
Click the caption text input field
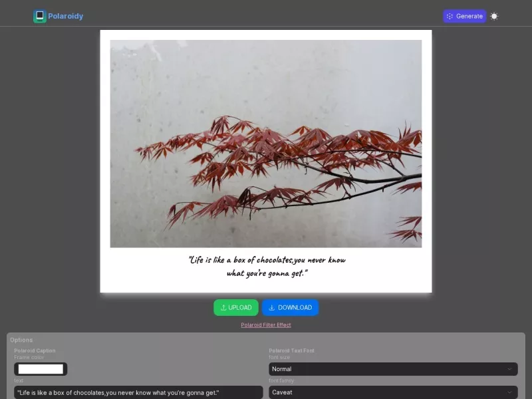coord(138,392)
